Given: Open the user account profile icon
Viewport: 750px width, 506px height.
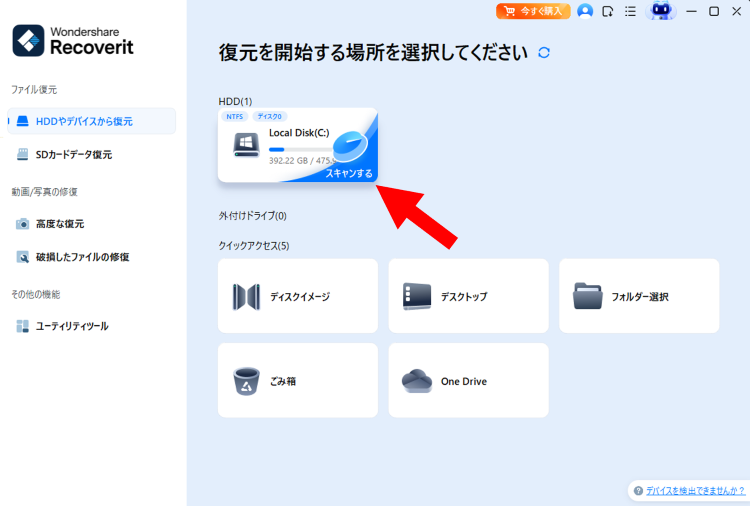Looking at the screenshot, I should tap(585, 11).
